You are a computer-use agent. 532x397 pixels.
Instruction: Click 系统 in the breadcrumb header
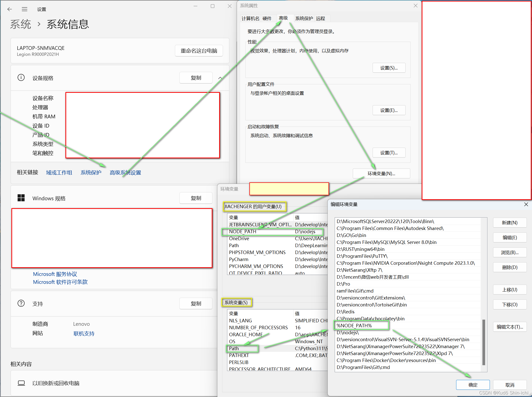[x=21, y=24]
